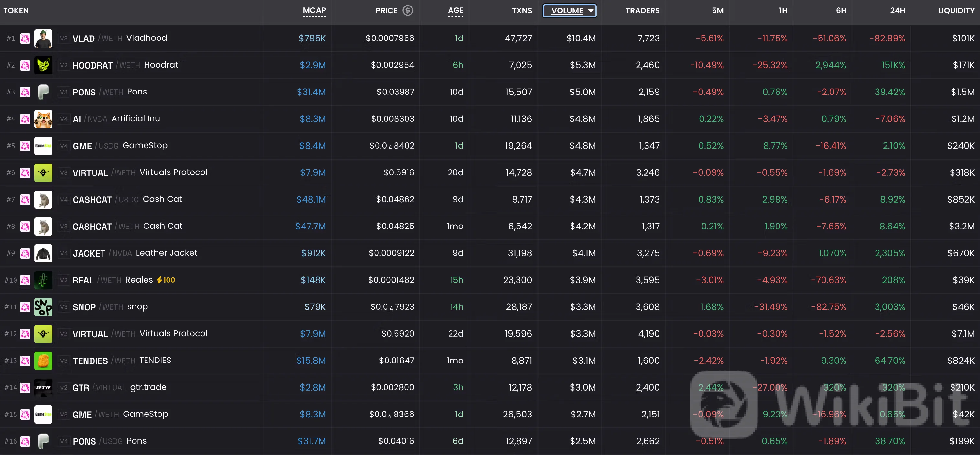Sort by the AGE column header

(x=455, y=10)
